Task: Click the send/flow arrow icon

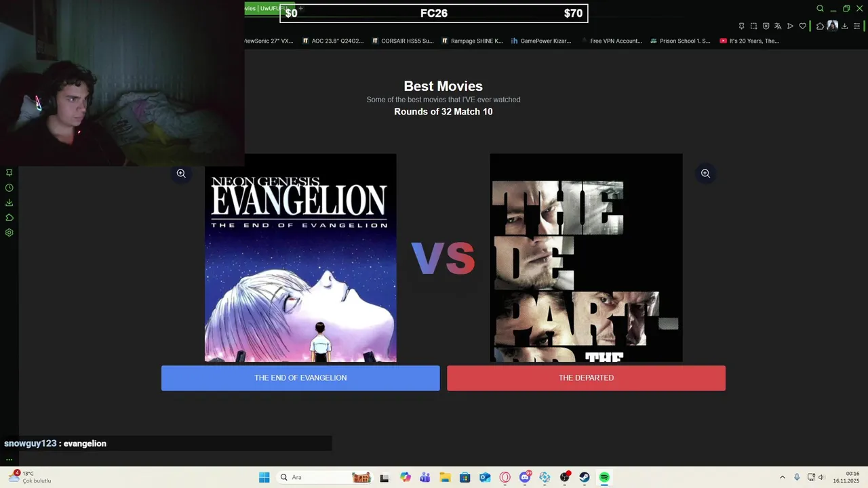Action: 790,26
